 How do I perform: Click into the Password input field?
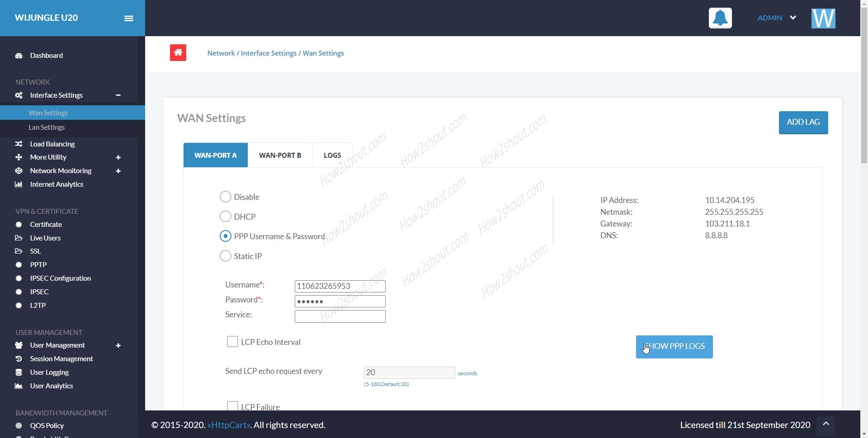pos(340,301)
